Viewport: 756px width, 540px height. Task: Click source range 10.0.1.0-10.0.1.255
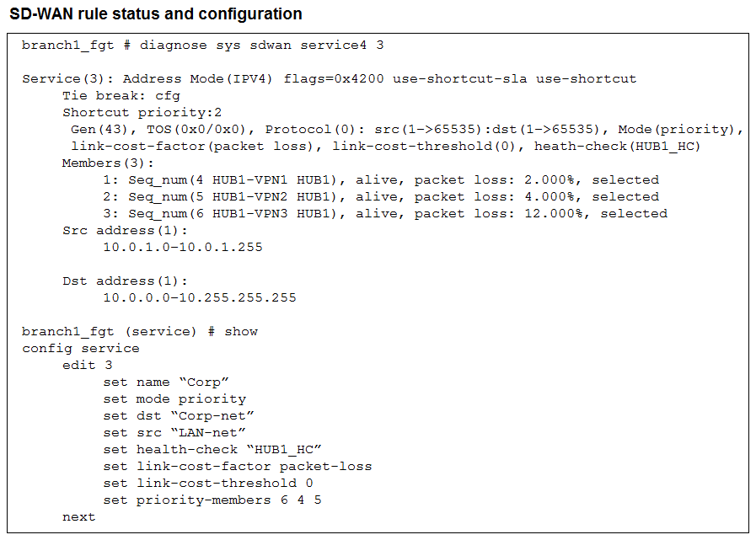[x=183, y=248]
